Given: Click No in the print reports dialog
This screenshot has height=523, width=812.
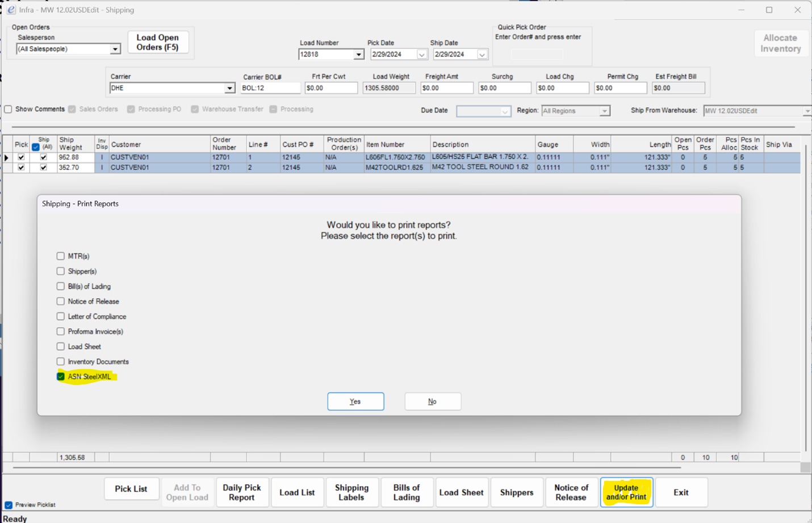Looking at the screenshot, I should tap(433, 401).
